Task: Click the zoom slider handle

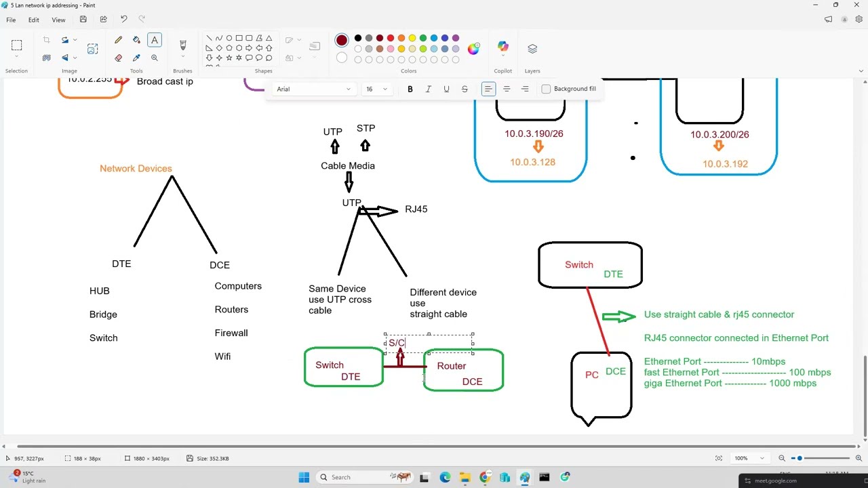Action: pos(800,458)
